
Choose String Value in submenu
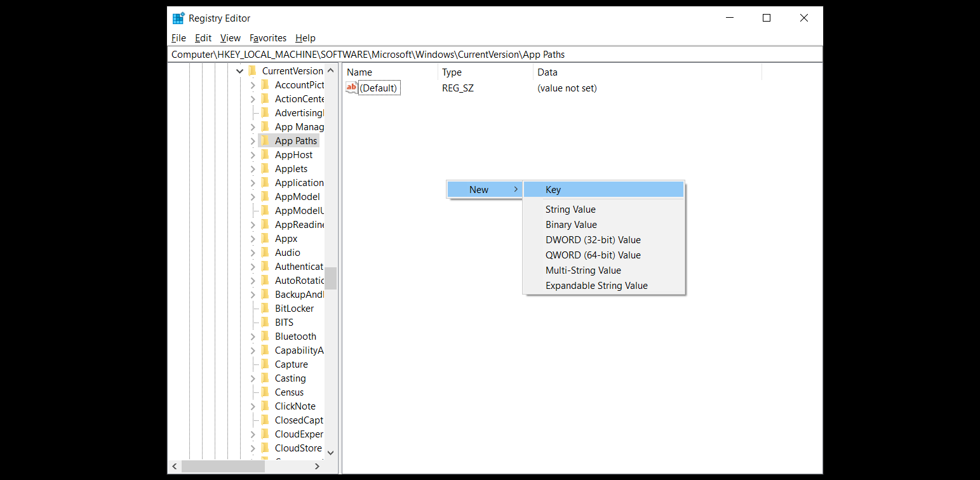point(603,210)
